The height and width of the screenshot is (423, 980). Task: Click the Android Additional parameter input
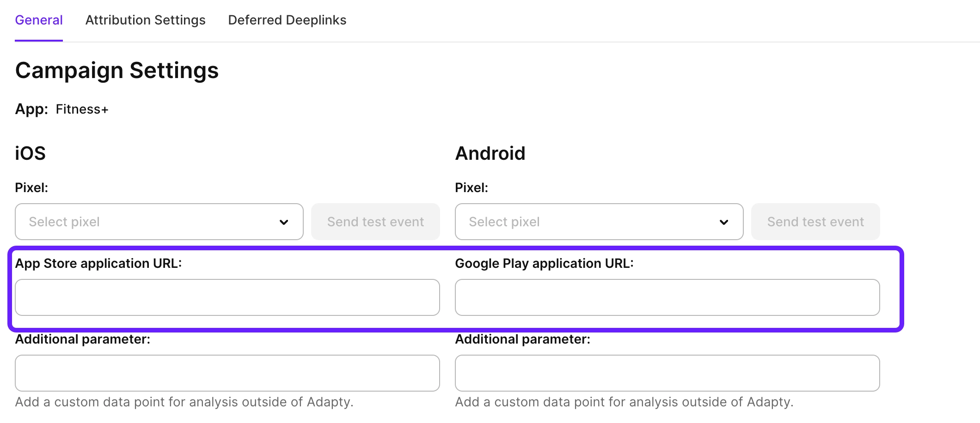point(667,373)
